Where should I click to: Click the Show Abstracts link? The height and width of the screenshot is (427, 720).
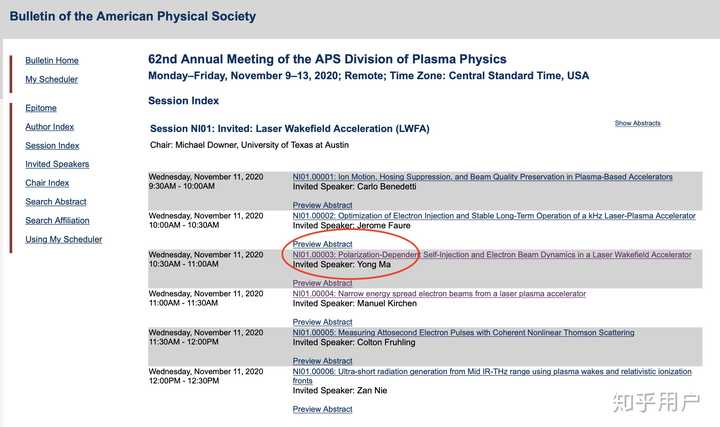point(637,123)
